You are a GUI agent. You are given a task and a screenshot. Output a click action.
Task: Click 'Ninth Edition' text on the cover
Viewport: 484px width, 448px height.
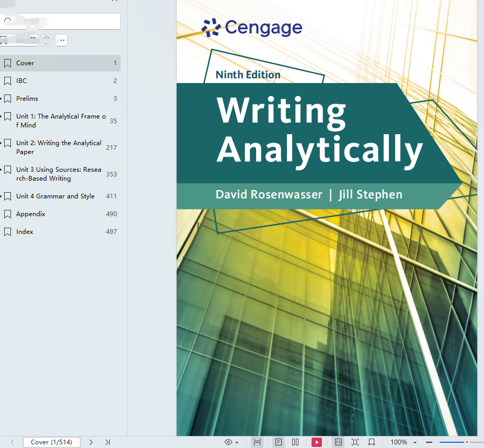pos(248,75)
